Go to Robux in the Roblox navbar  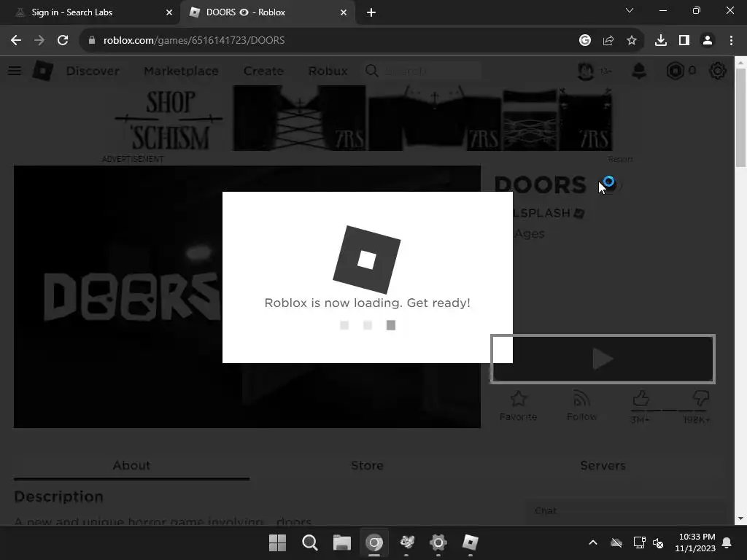click(328, 71)
